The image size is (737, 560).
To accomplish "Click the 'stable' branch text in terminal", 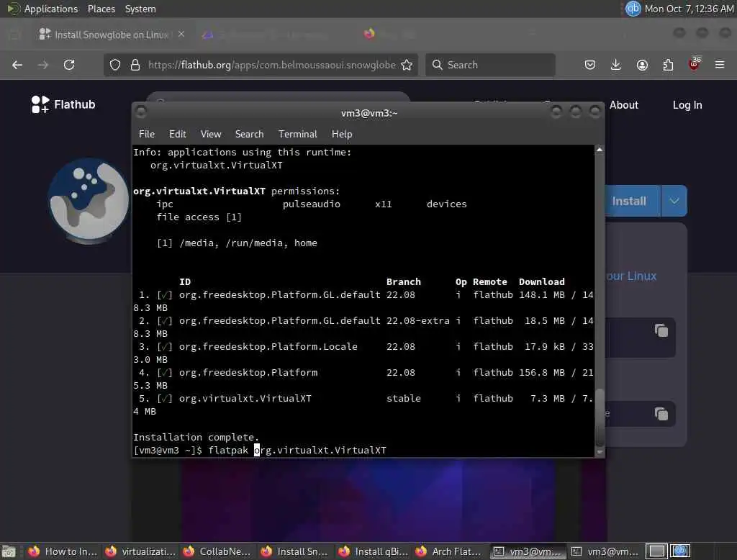I will coord(403,398).
